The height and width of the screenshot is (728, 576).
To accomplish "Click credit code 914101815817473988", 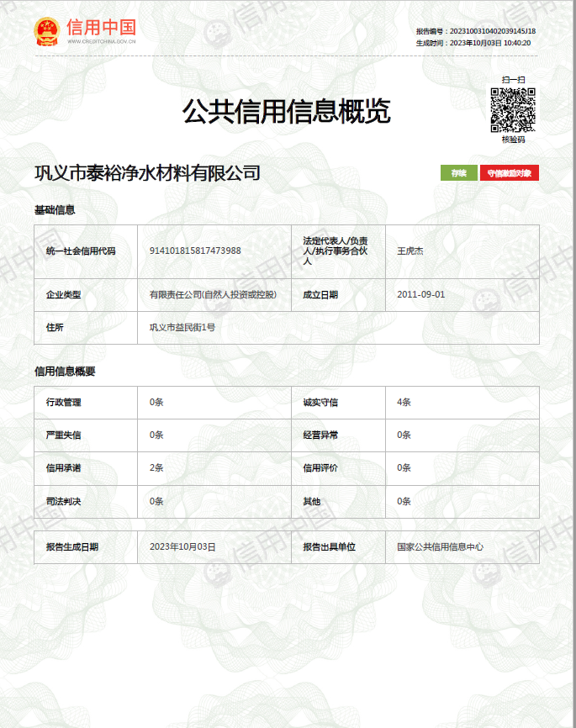I will pos(195,251).
